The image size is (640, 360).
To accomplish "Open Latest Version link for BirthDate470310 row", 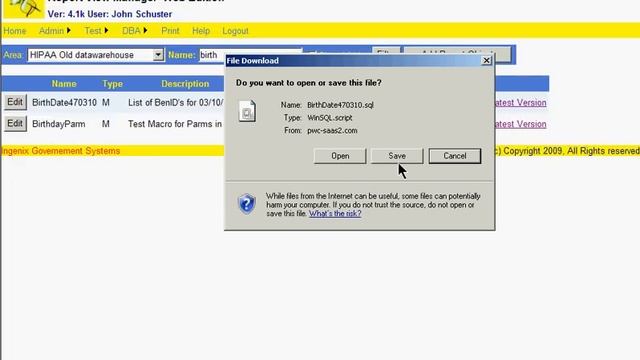I will [520, 103].
